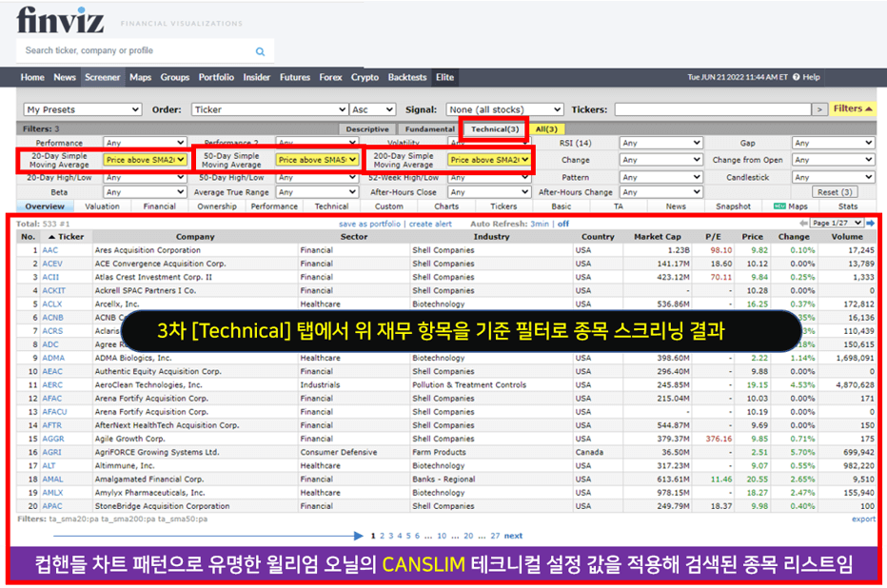Set auto refresh to 3min

[540, 224]
